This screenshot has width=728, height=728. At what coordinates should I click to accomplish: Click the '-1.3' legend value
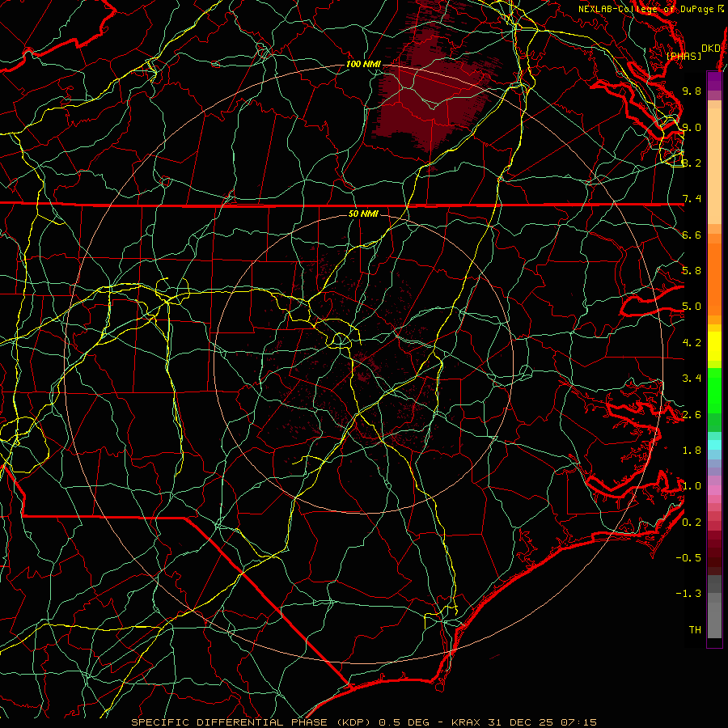pyautogui.click(x=688, y=594)
